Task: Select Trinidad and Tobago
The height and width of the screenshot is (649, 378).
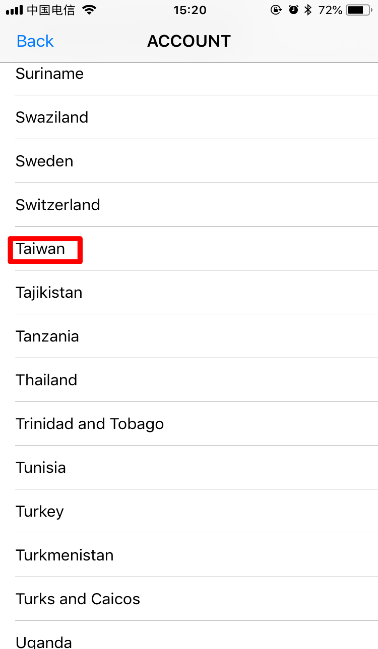Action: point(189,424)
